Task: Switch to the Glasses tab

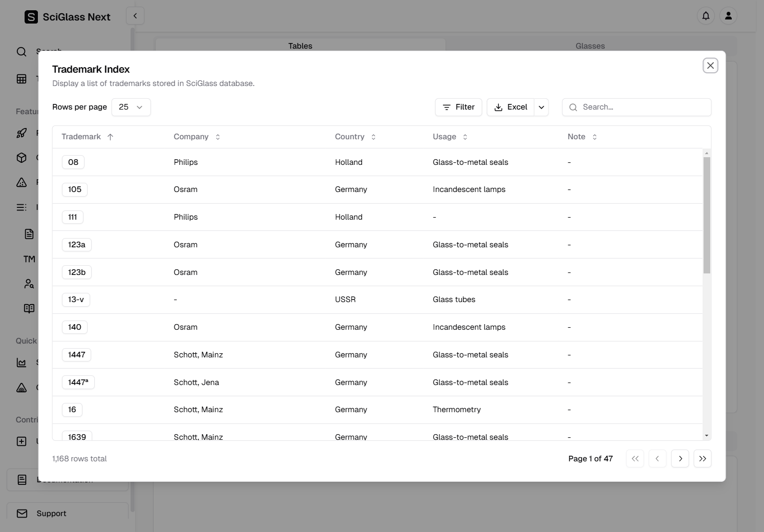Action: tap(590, 46)
